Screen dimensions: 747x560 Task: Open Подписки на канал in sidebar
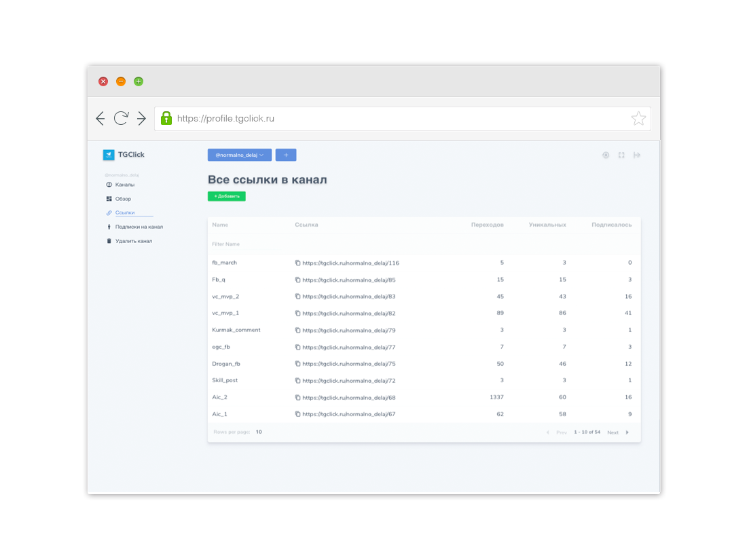coord(139,227)
